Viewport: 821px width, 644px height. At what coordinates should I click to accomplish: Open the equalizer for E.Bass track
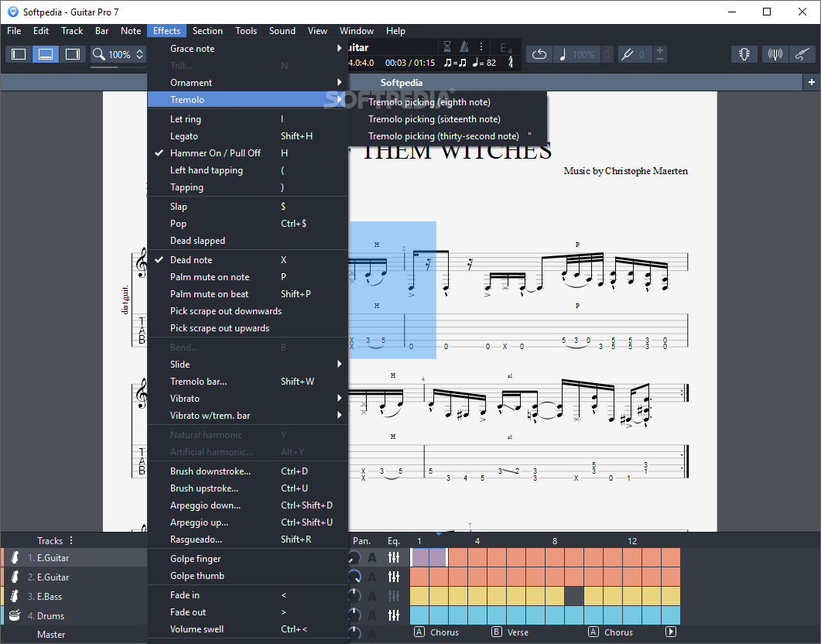[x=394, y=596]
